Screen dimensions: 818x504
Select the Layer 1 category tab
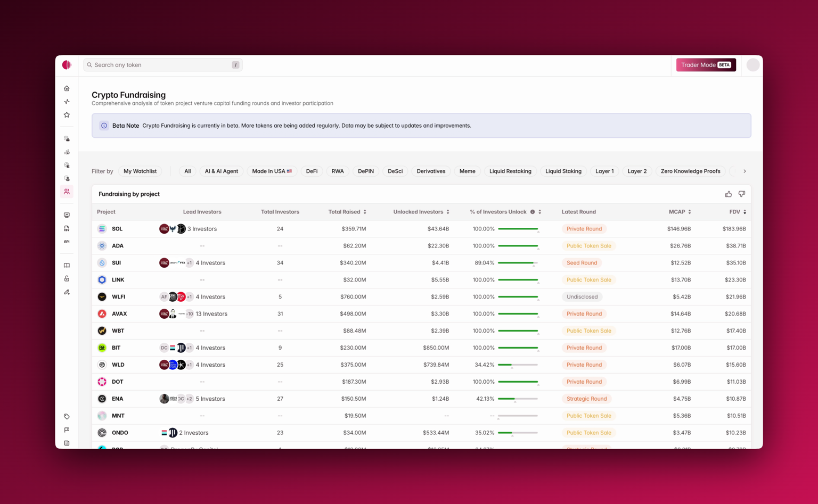(x=604, y=171)
